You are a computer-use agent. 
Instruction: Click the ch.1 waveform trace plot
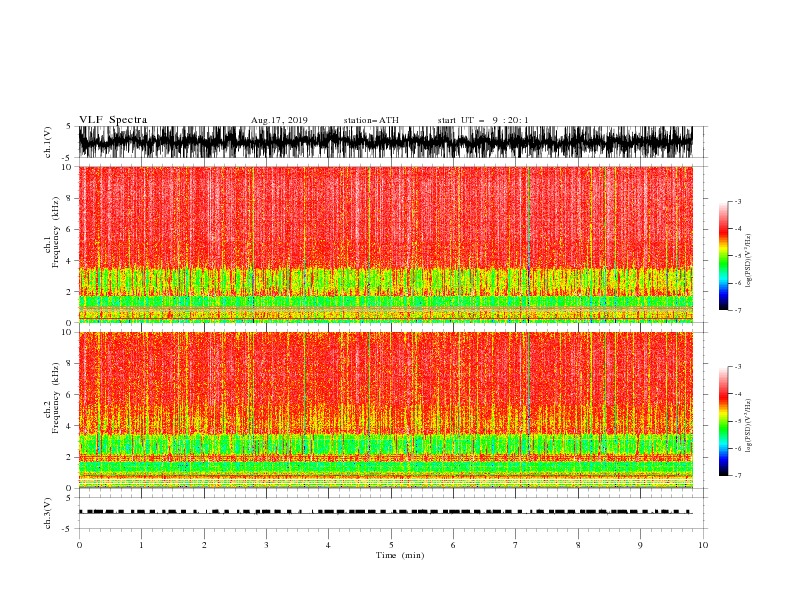point(385,142)
